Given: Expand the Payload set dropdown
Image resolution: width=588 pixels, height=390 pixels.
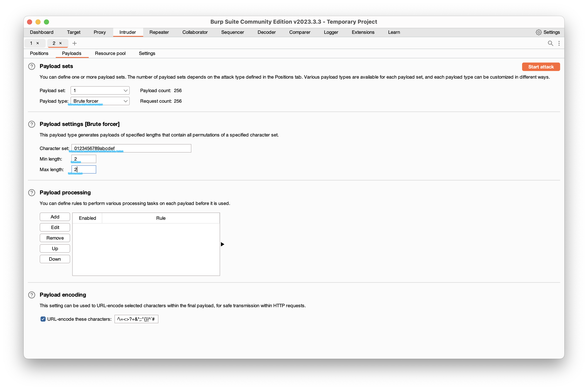Looking at the screenshot, I should click(x=100, y=91).
